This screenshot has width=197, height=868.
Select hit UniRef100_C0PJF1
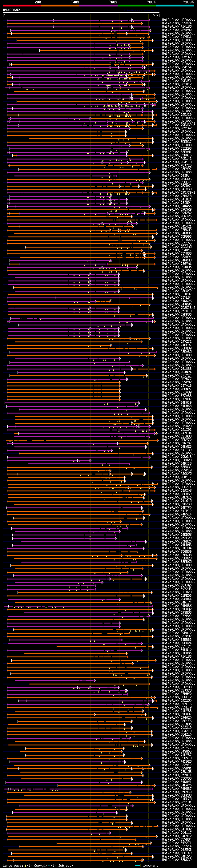(x=177, y=81)
